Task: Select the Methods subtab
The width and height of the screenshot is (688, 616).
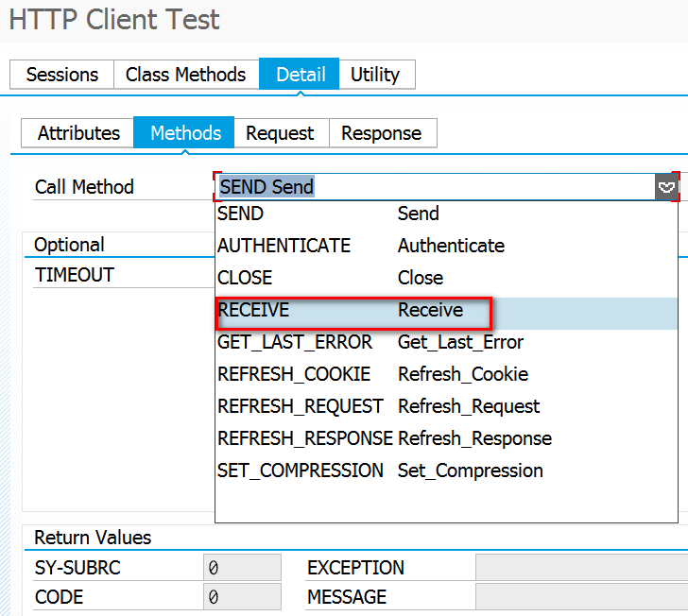Action: pyautogui.click(x=185, y=133)
